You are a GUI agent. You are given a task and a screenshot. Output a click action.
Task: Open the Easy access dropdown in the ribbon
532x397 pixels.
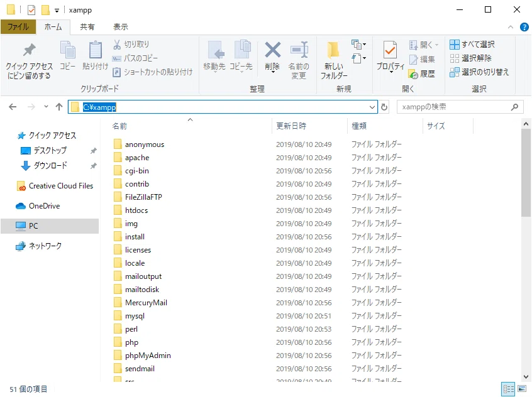pyautogui.click(x=358, y=58)
